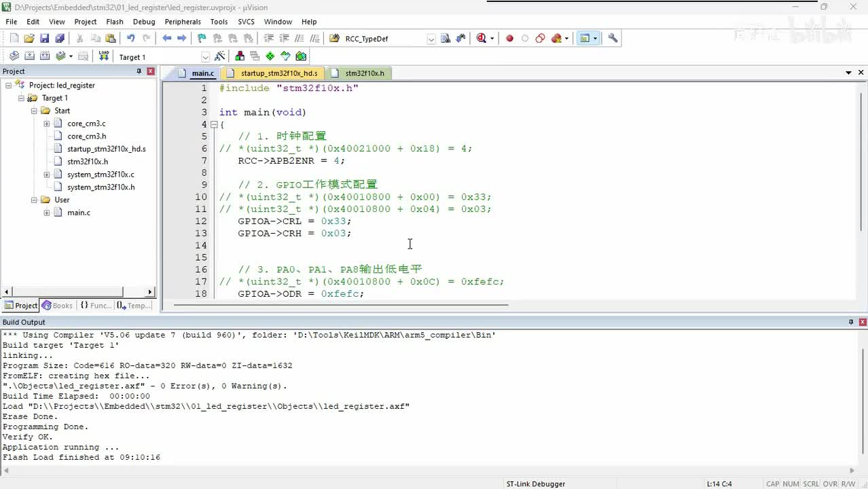This screenshot has width=868, height=489.
Task: Select startup_stm32f10x_hd.s in the project tree
Action: pyautogui.click(x=107, y=149)
